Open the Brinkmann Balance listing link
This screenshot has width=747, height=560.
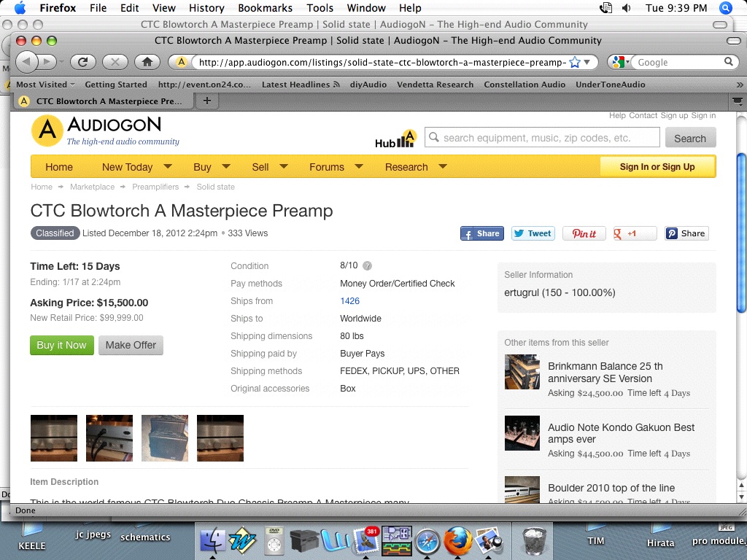(x=605, y=373)
